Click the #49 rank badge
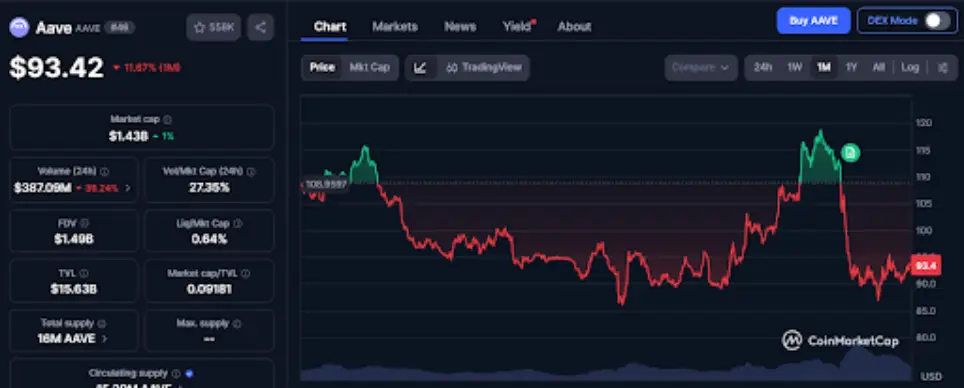 point(119,28)
